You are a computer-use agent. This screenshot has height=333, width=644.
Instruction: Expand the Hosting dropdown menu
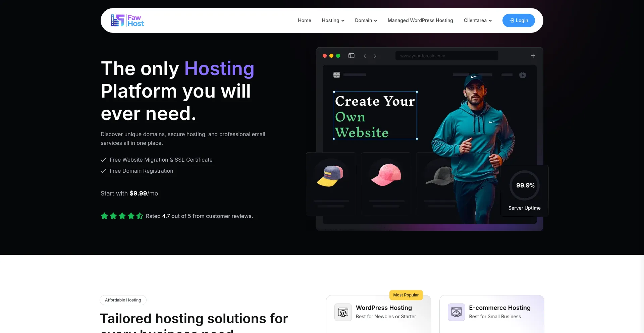click(x=333, y=20)
